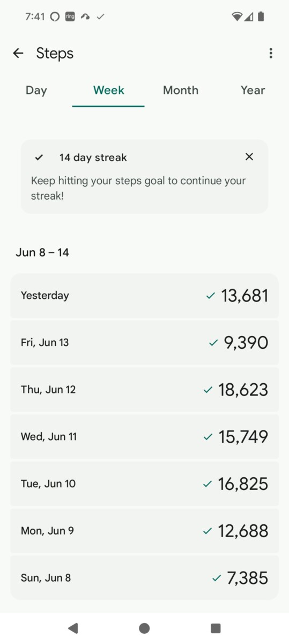Switch to the Month tab
Image resolution: width=289 pixels, height=644 pixels.
[181, 90]
